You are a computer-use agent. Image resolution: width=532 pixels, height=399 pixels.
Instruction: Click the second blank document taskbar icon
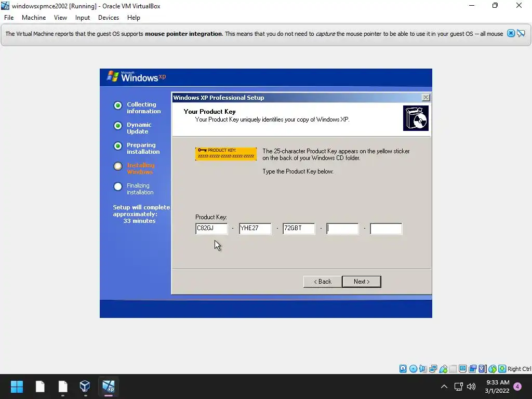point(63,386)
